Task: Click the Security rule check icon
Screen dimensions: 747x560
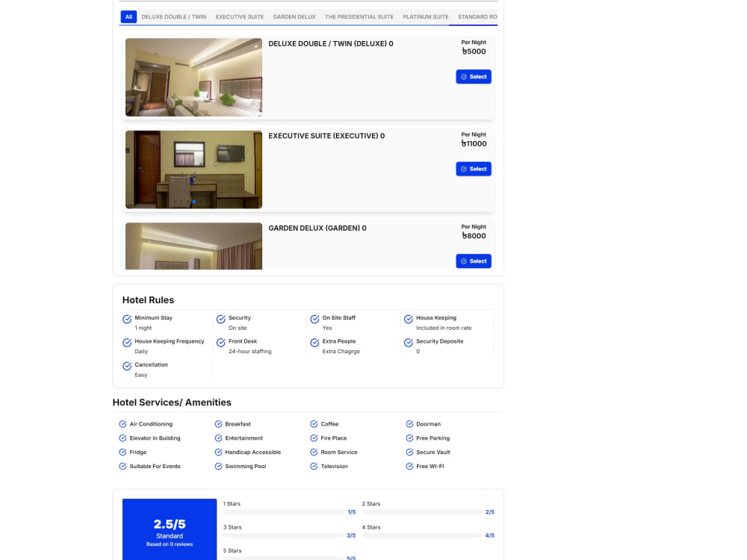Action: [221, 319]
